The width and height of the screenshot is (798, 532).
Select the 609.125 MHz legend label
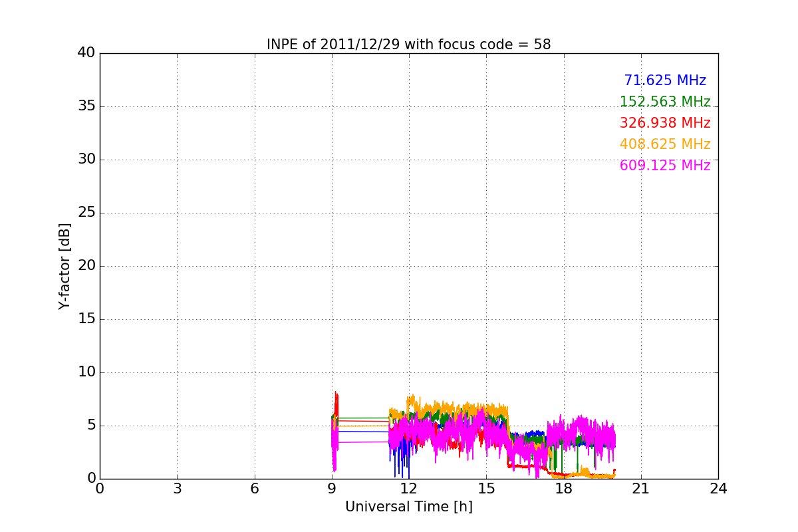pyautogui.click(x=665, y=166)
